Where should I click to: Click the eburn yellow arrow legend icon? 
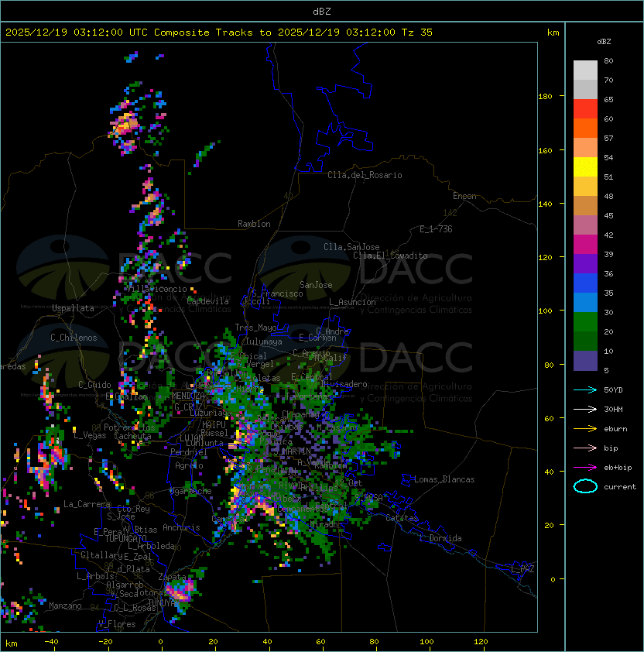585,429
